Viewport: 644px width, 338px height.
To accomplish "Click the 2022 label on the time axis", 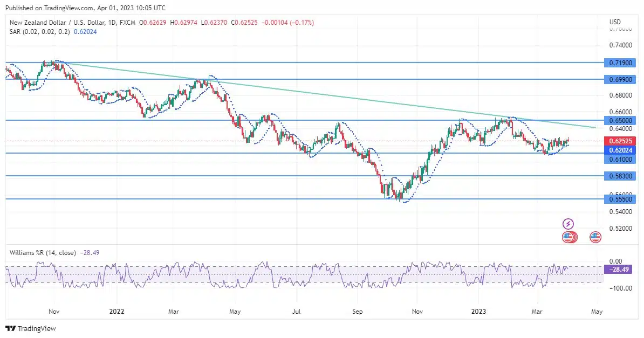I will [117, 312].
